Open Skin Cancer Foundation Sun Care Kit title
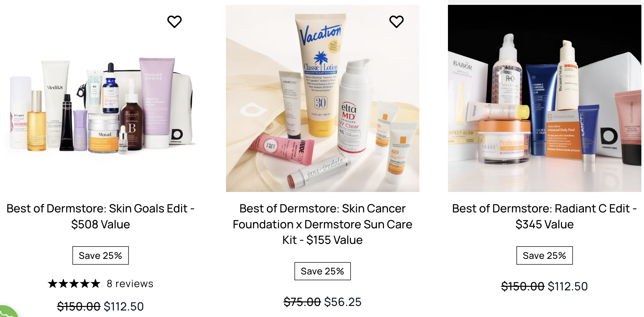The height and width of the screenshot is (317, 644). click(323, 224)
